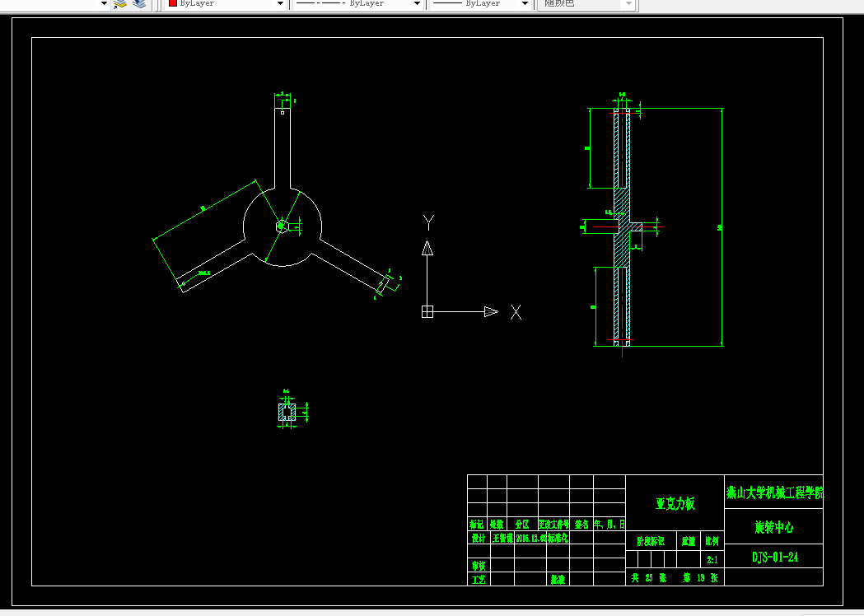Select the hexagonal hole at the part center
The image size is (864, 616).
pos(281,226)
